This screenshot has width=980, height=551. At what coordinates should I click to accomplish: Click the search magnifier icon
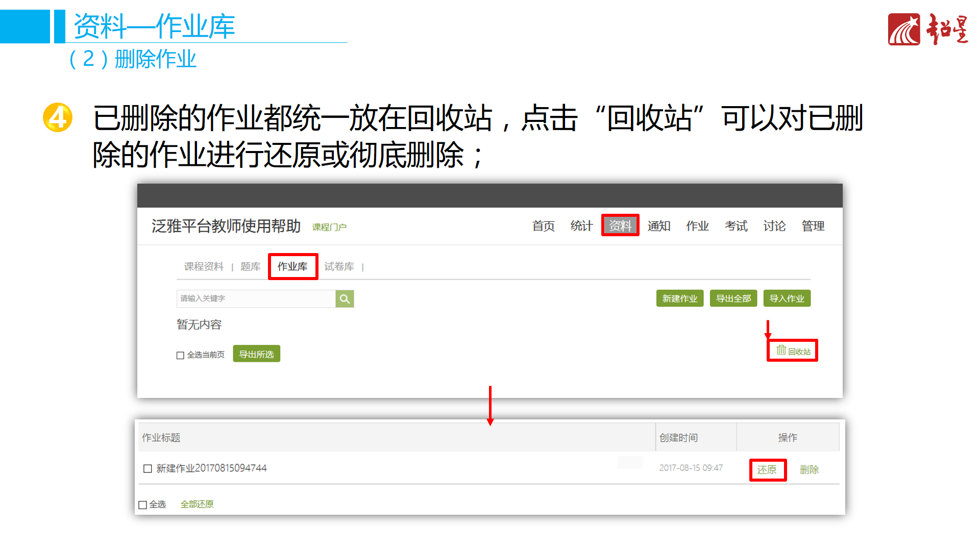[x=345, y=299]
